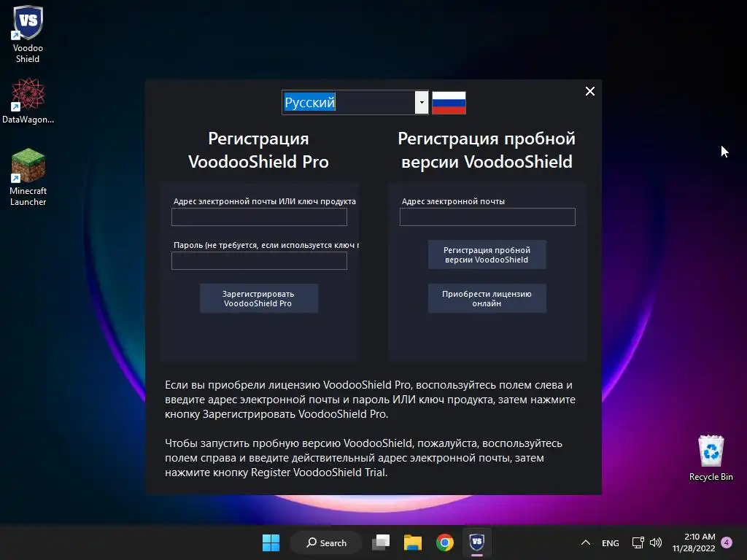
Task: Open the Windows Start menu
Action: (x=271, y=542)
